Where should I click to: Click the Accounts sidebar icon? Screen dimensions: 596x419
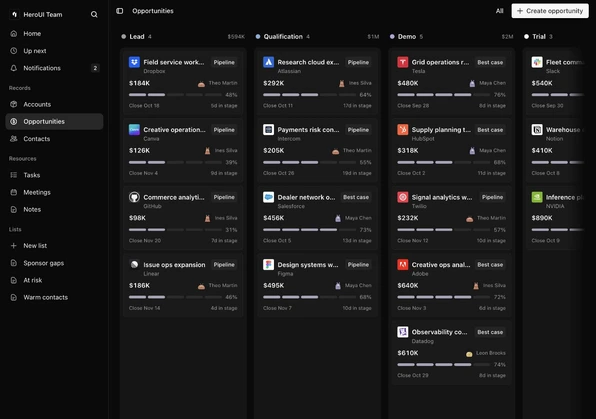pos(14,104)
